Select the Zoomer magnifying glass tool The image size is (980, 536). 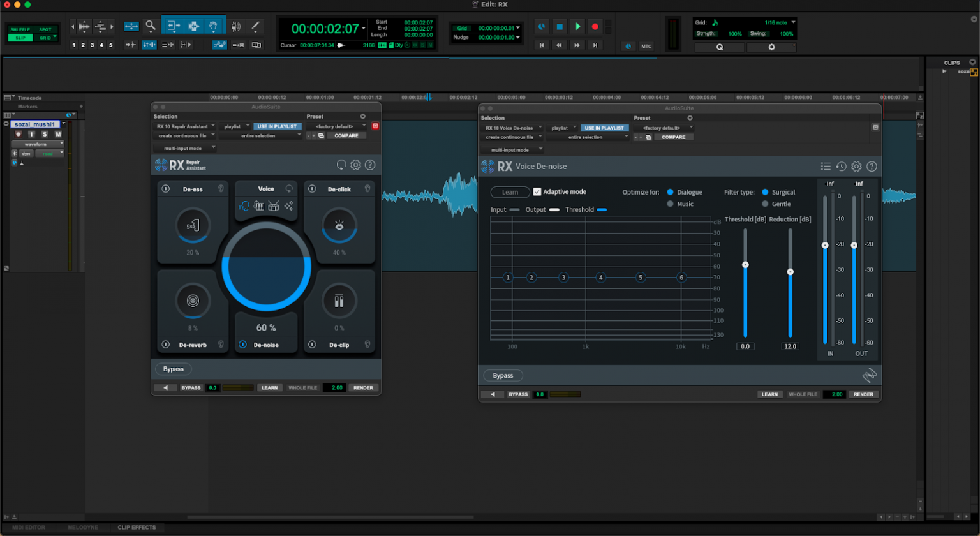(150, 26)
